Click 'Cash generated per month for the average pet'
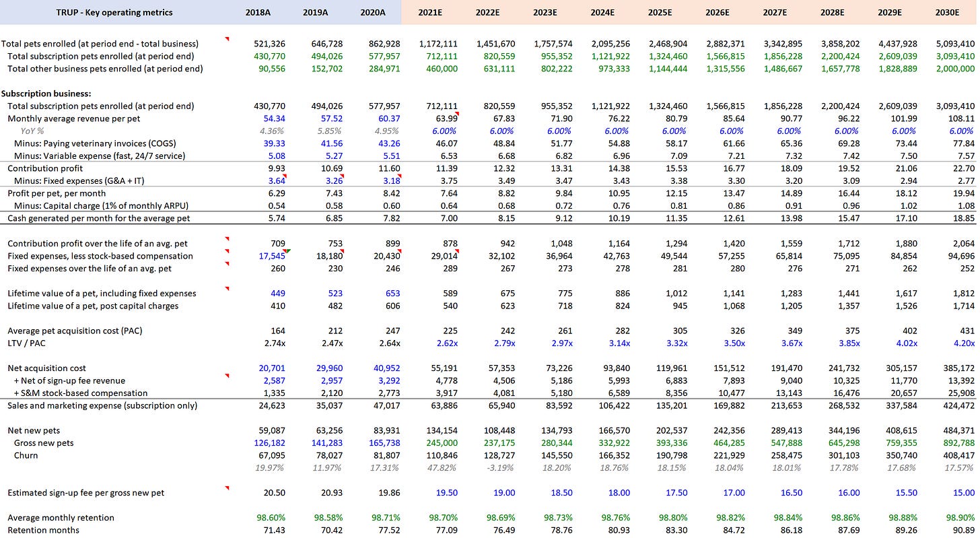Viewport: 980px width, 538px height. (x=98, y=218)
